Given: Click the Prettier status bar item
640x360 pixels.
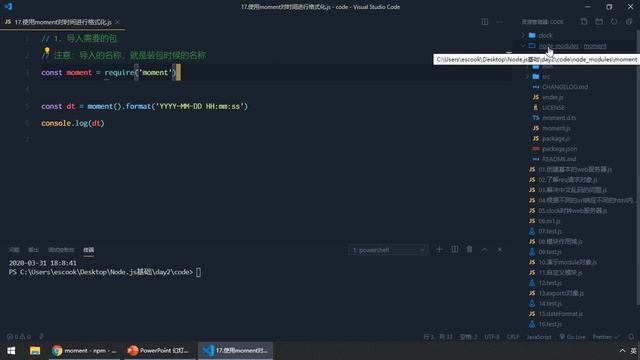Looking at the screenshot, I should (606, 337).
